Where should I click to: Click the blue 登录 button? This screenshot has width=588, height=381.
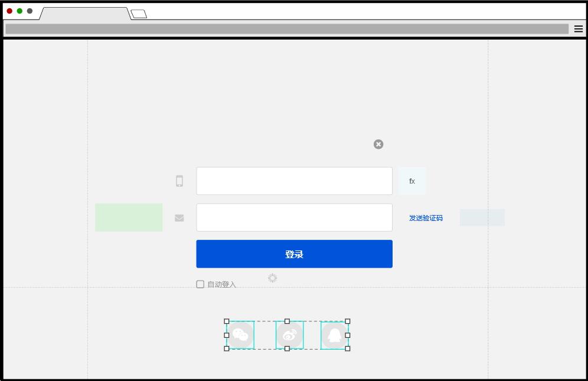pyautogui.click(x=295, y=254)
